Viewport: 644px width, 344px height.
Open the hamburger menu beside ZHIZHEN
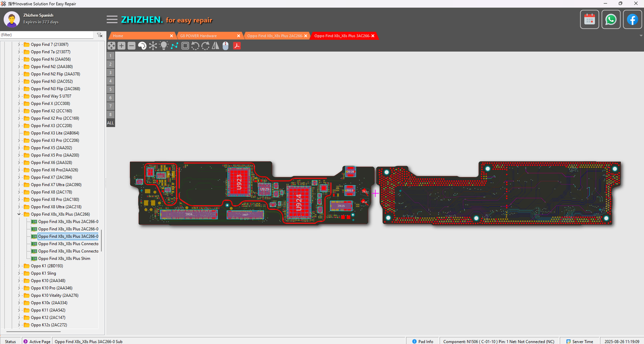[x=112, y=20]
